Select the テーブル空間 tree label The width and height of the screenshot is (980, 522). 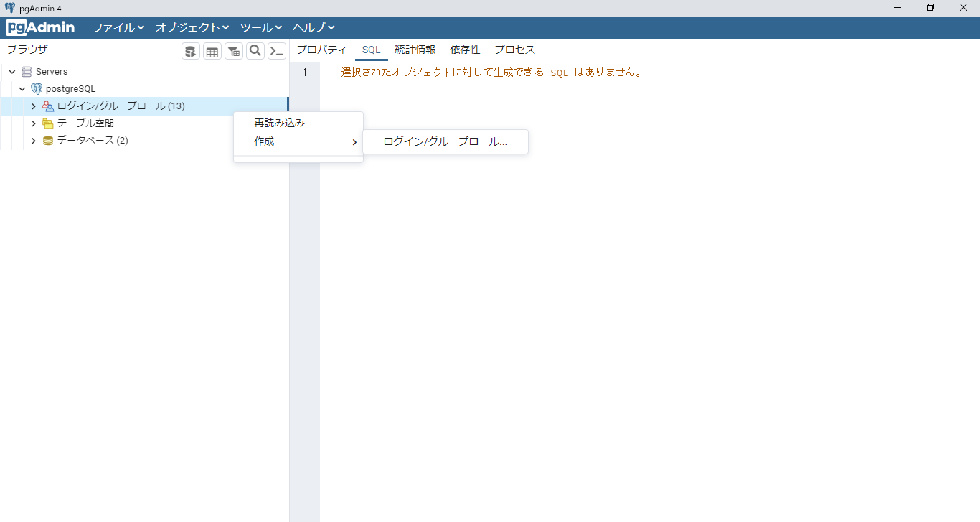point(85,123)
